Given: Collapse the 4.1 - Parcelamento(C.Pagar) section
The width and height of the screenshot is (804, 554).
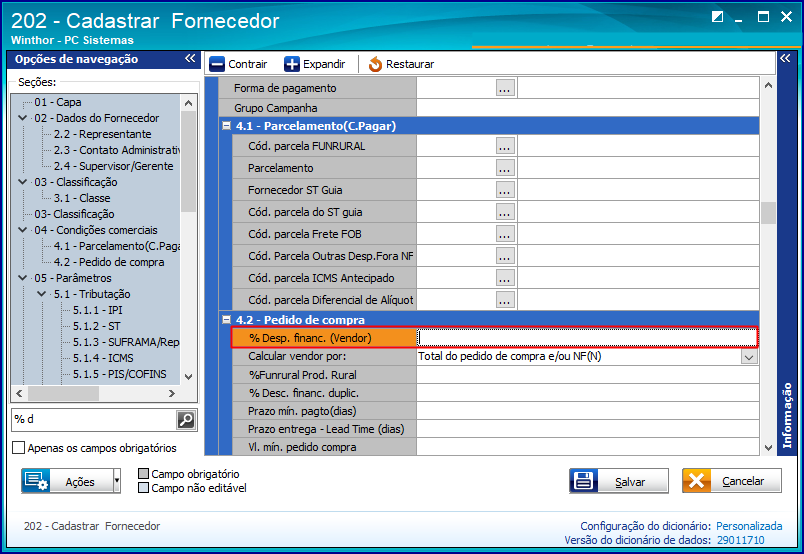Looking at the screenshot, I should click(x=226, y=126).
